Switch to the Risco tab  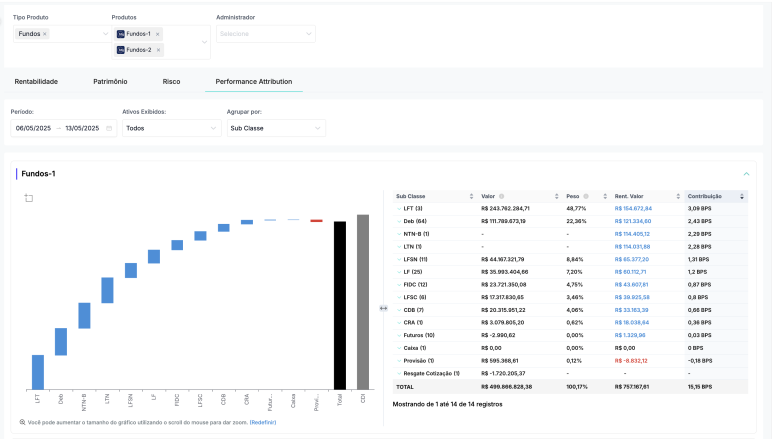coord(171,82)
